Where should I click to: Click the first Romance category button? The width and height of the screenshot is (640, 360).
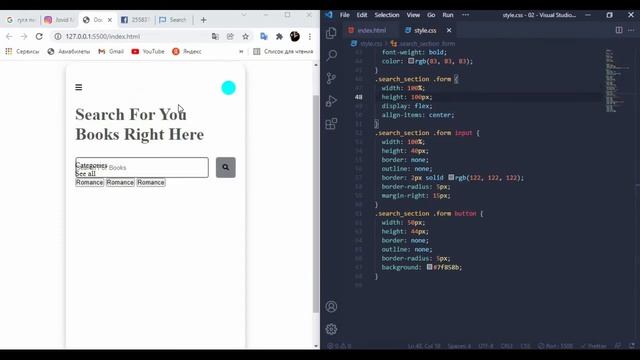(x=89, y=182)
